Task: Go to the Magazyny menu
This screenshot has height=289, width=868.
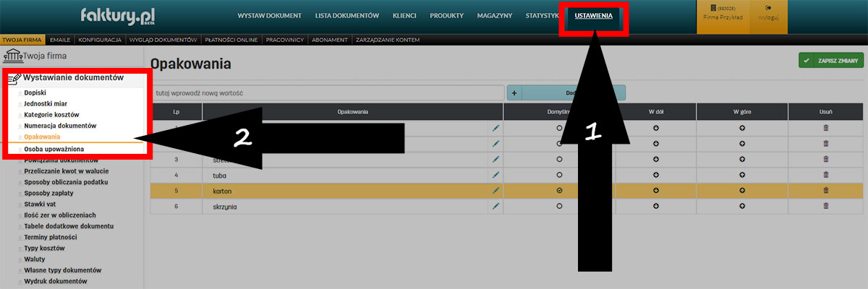Action: 495,15
